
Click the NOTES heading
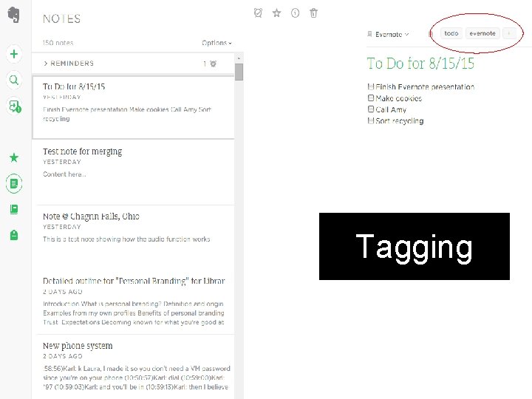click(62, 18)
